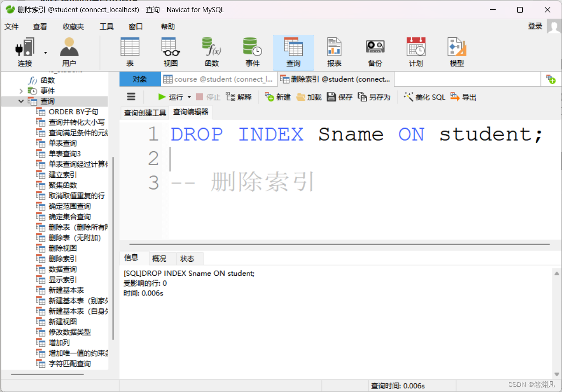This screenshot has width=562, height=392.
Task: Open the 查看 menu
Action: 40,27
